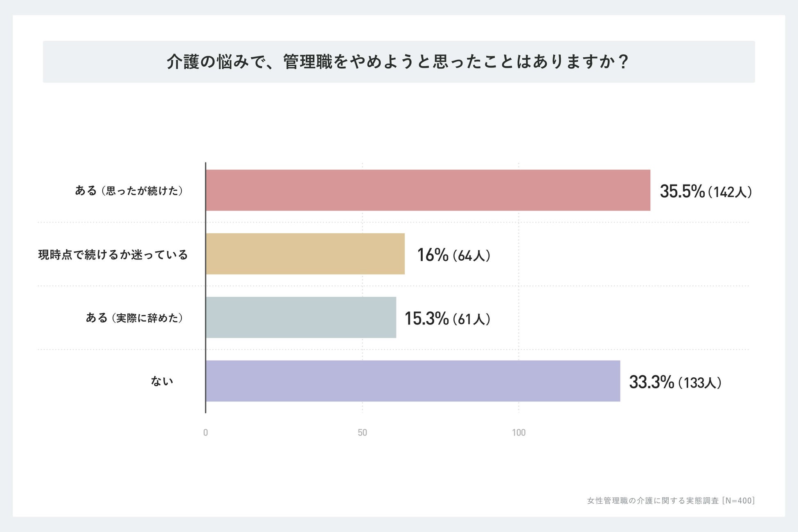Click the (61人) count text

[x=471, y=320]
